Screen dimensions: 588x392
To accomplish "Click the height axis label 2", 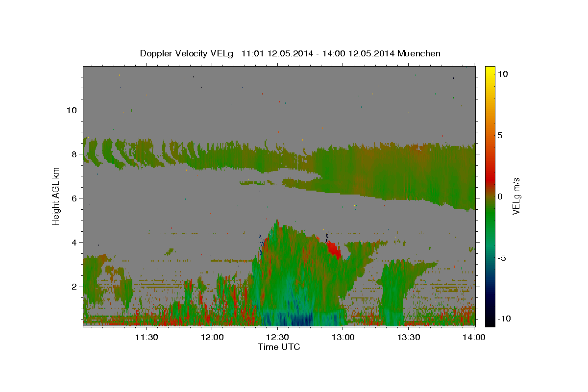I will [73, 286].
